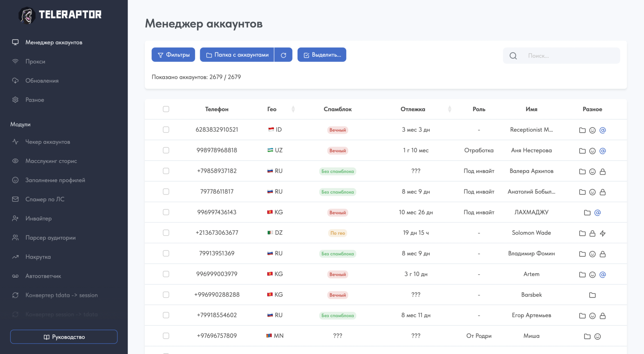Check the box for 6283832910521
Viewport: 644px width, 354px height.
click(166, 130)
